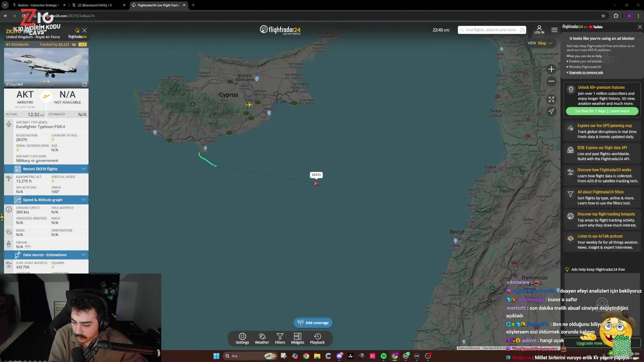Collapse Data source - Estimations section
The height and width of the screenshot is (362, 644).
pos(46,254)
